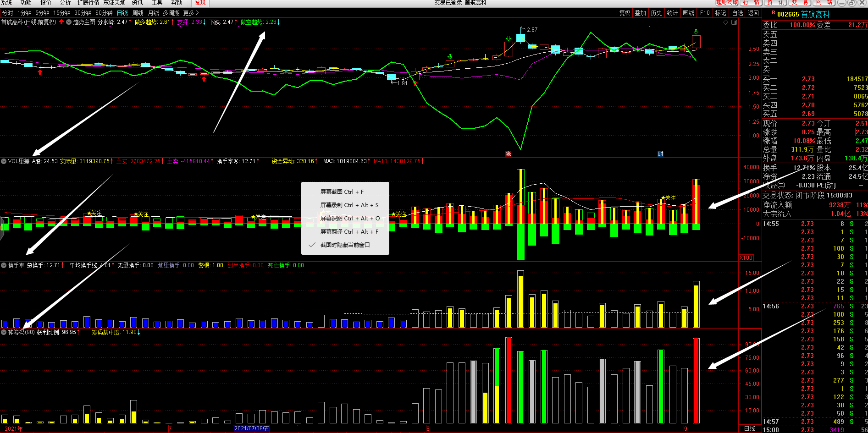This screenshot has height=433, width=868.
Task: Click the red R badge beside stock code
Action: click(774, 13)
